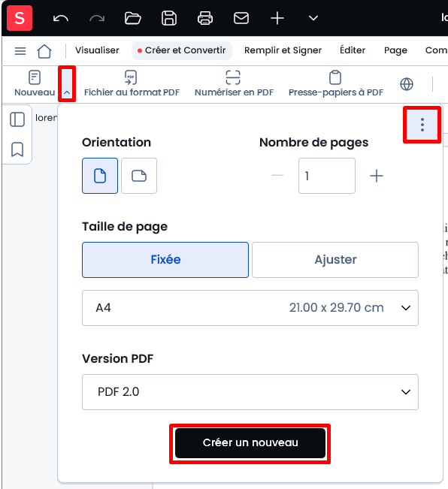Open the PDF 2.0 version dropdown
Screen dimensions: 448x489
click(x=250, y=392)
